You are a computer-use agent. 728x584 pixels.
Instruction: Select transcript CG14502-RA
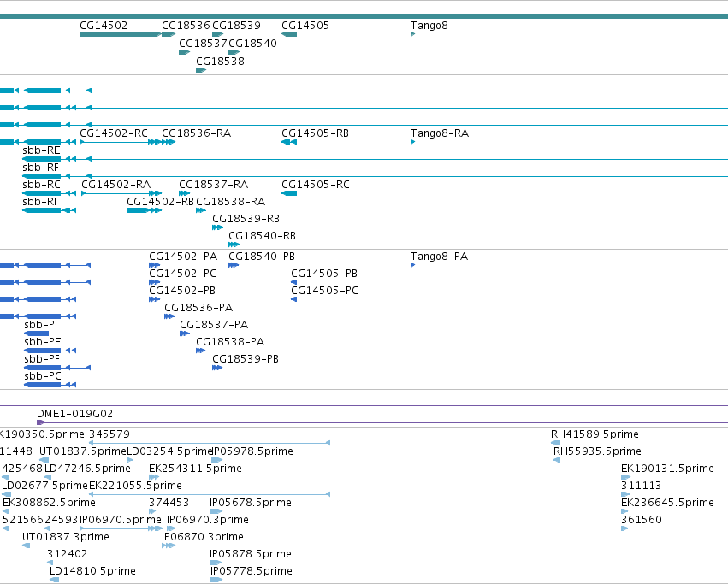coord(121,193)
